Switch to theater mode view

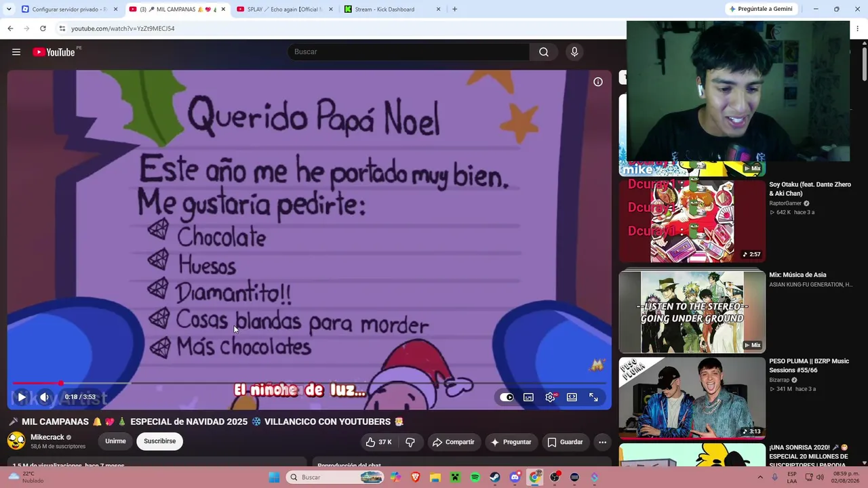(572, 397)
